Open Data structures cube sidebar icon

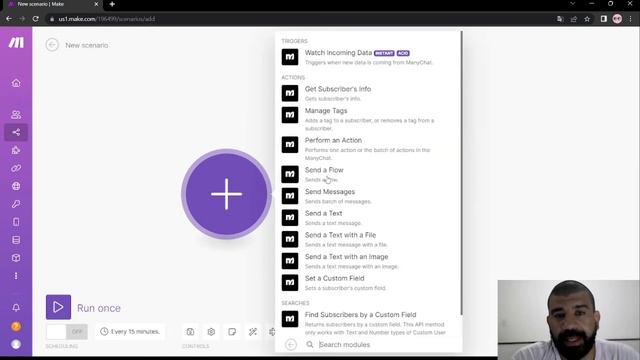click(x=16, y=258)
